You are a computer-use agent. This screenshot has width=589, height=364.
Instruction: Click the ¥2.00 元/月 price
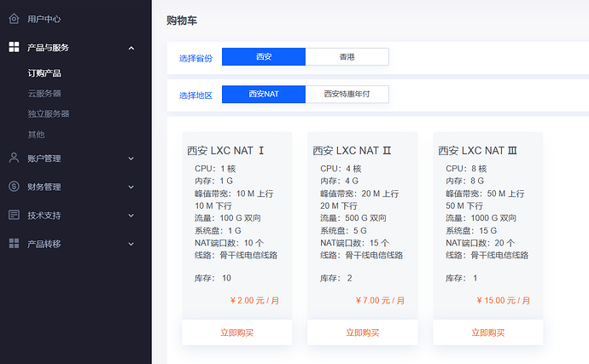tap(254, 301)
